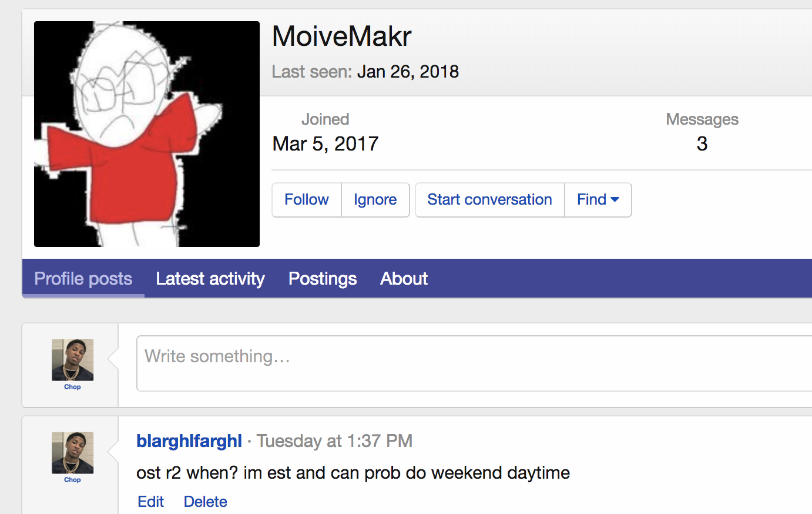Open the Messages count of 3
The image size is (812, 514).
point(702,144)
